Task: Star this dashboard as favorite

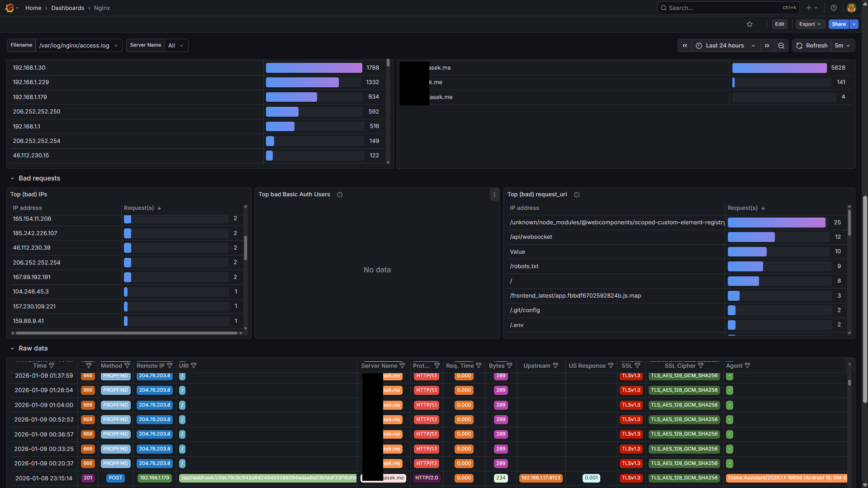Action: (x=749, y=24)
